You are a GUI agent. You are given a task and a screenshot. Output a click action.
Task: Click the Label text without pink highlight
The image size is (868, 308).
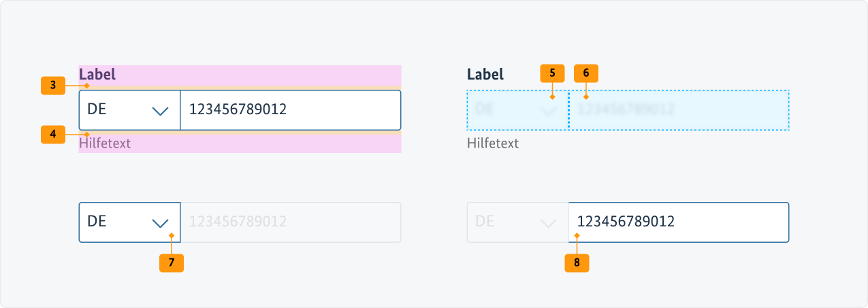tap(485, 75)
